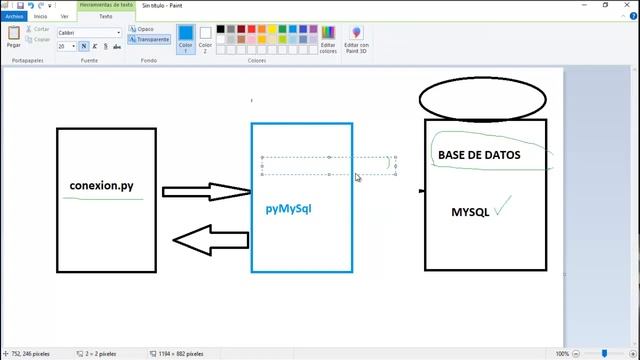This screenshot has height=360, width=640.
Task: Click the 'BASE DE DATOS' text on canvas
Action: (x=479, y=155)
